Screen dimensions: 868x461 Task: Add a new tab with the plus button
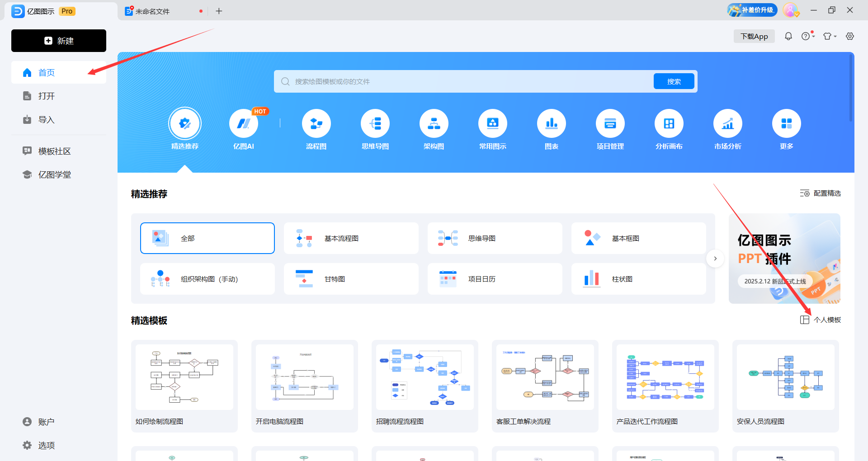point(219,11)
